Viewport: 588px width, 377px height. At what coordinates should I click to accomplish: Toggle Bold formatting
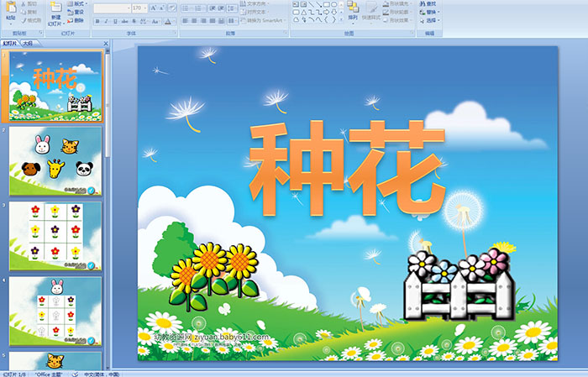pyautogui.click(x=97, y=21)
